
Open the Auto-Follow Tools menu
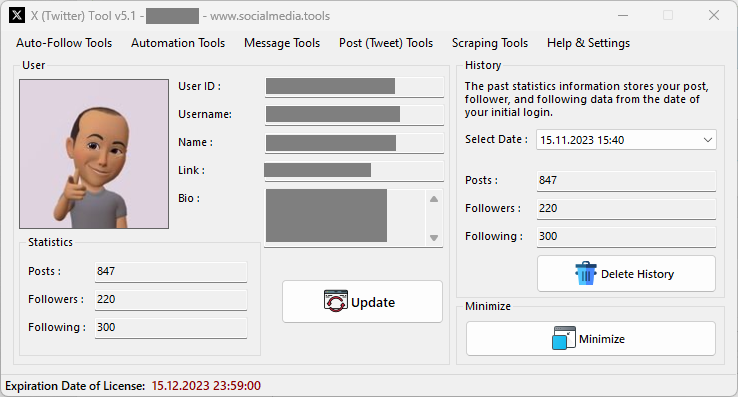[64, 43]
